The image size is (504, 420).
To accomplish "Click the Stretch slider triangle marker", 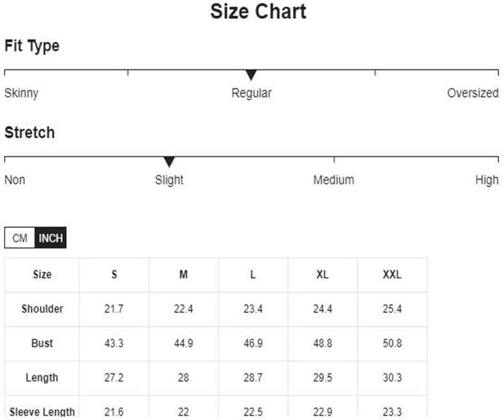I will 169,162.
